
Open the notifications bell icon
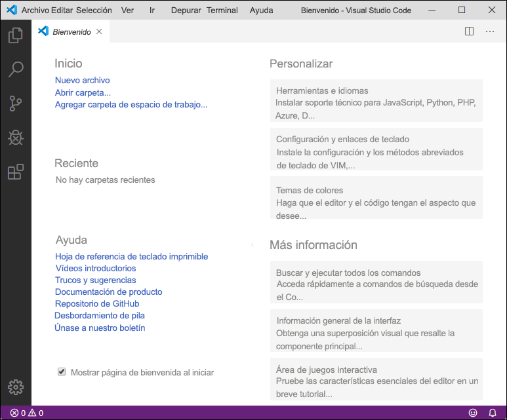click(x=492, y=413)
